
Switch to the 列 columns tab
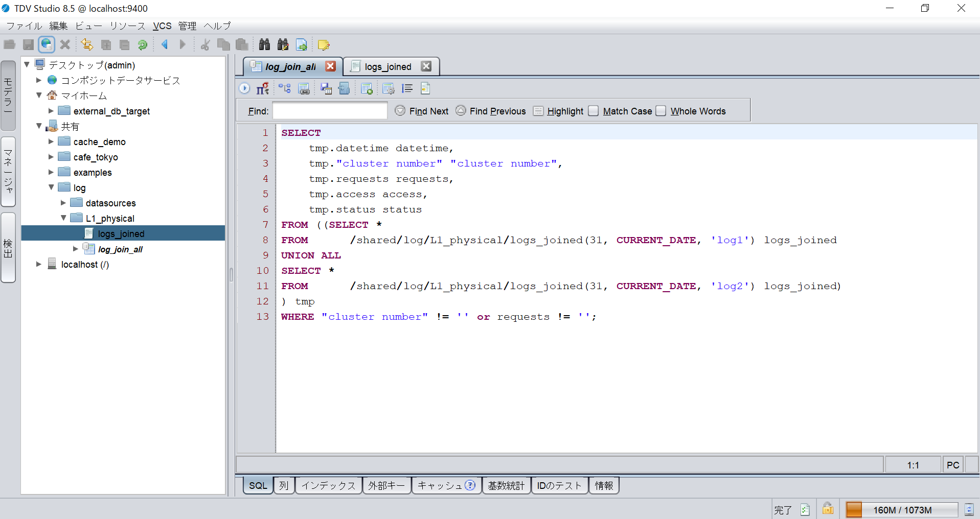284,485
